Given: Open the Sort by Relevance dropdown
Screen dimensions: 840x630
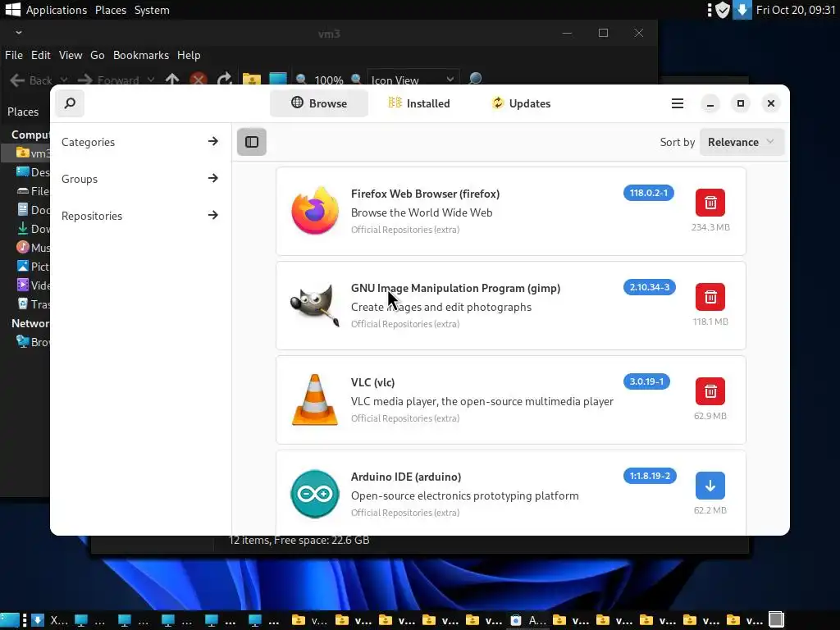Looking at the screenshot, I should (x=742, y=142).
